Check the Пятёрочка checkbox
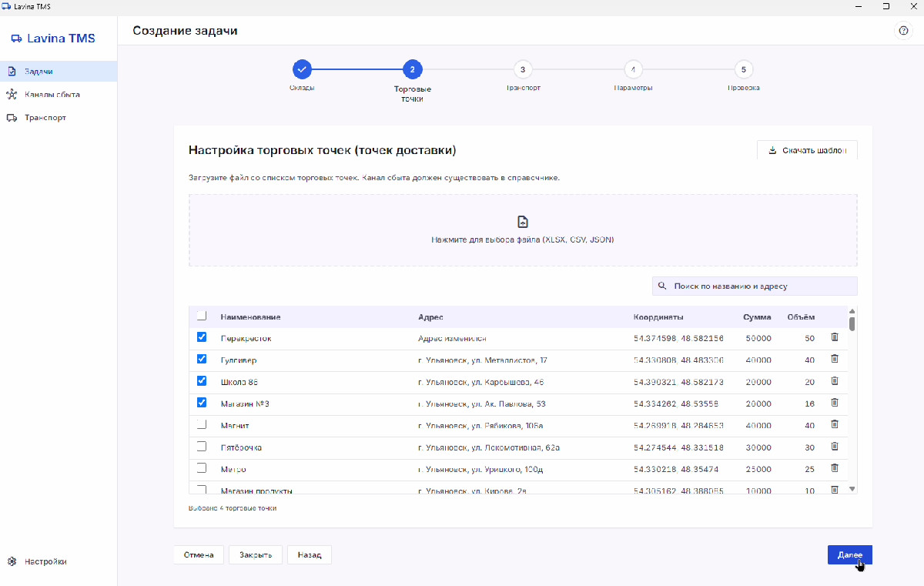 [x=202, y=446]
